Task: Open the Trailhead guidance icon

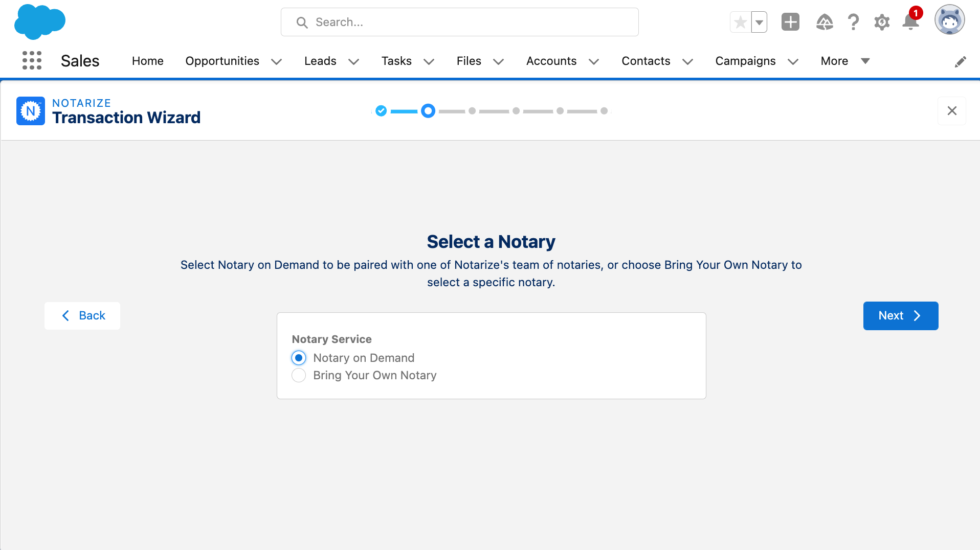Action: click(x=825, y=22)
